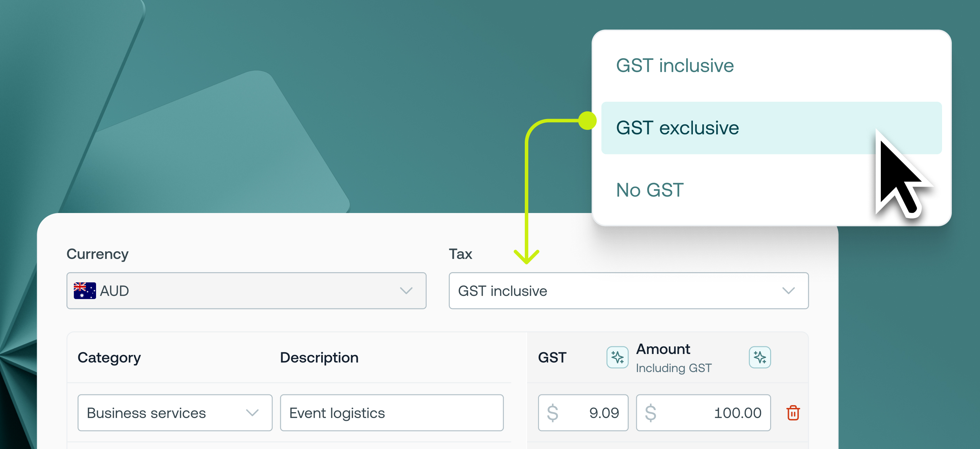Click the Amount field showing 100.00
This screenshot has height=449, width=980.
pos(711,413)
